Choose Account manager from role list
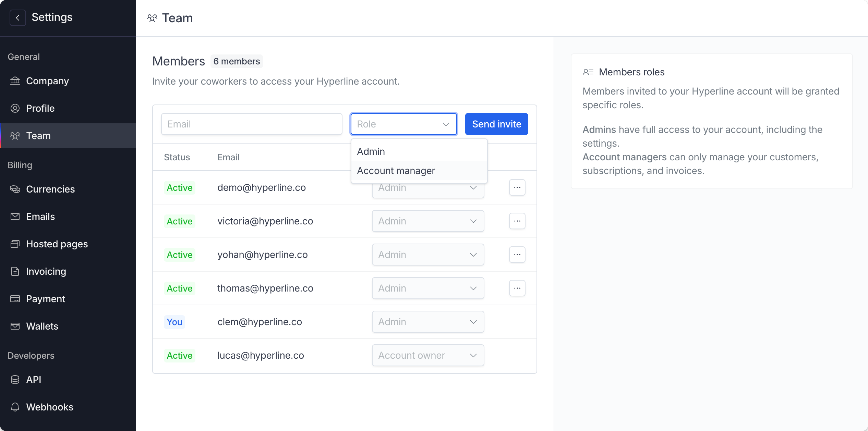Viewport: 868px width, 431px height. click(419, 171)
